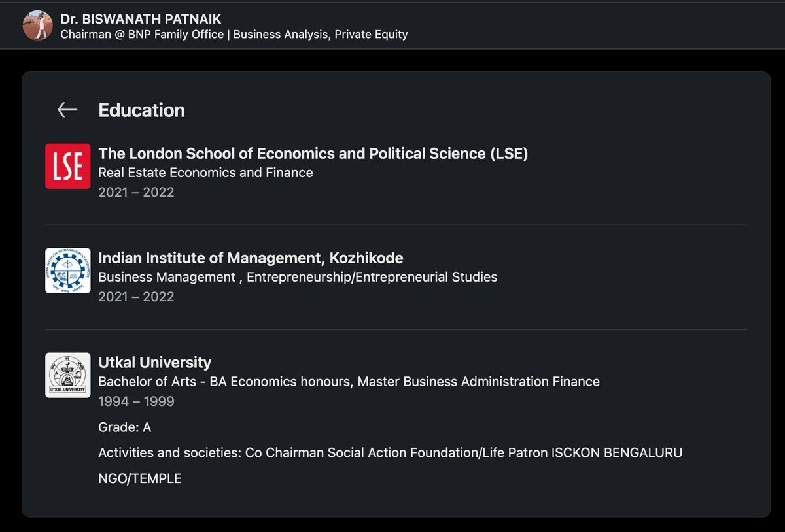Click the 1994 – 1999 date range

136,401
